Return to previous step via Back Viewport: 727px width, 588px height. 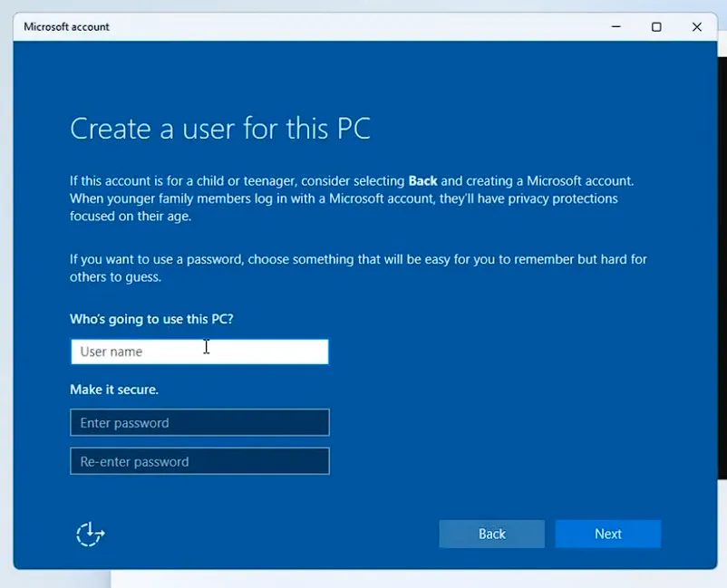(x=491, y=534)
